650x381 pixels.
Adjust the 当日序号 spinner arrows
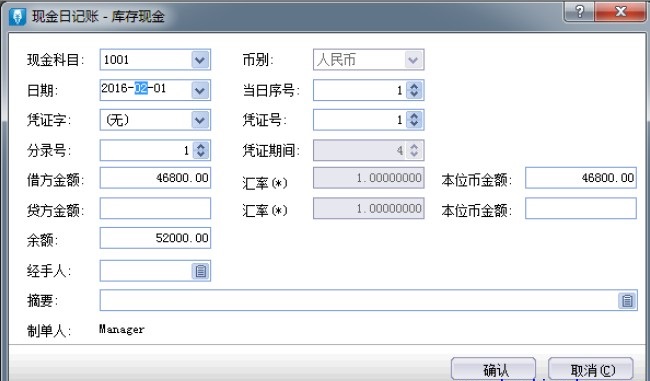tap(414, 90)
